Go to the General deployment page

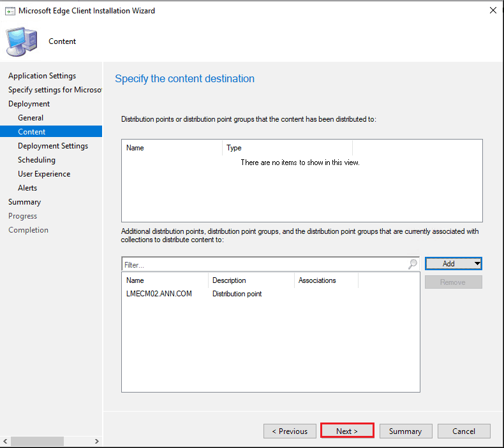(31, 118)
